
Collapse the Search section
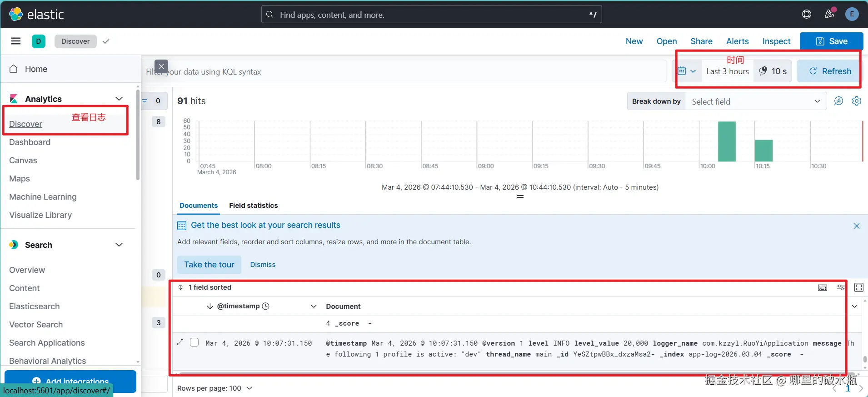(119, 245)
